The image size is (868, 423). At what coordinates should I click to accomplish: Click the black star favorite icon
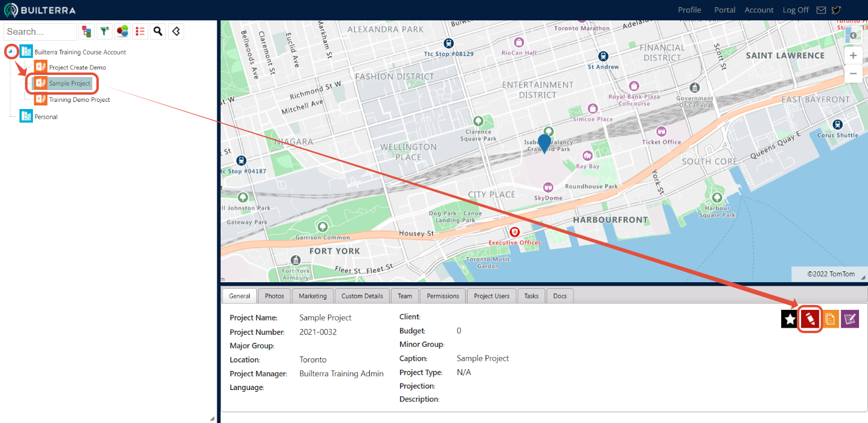click(x=790, y=319)
